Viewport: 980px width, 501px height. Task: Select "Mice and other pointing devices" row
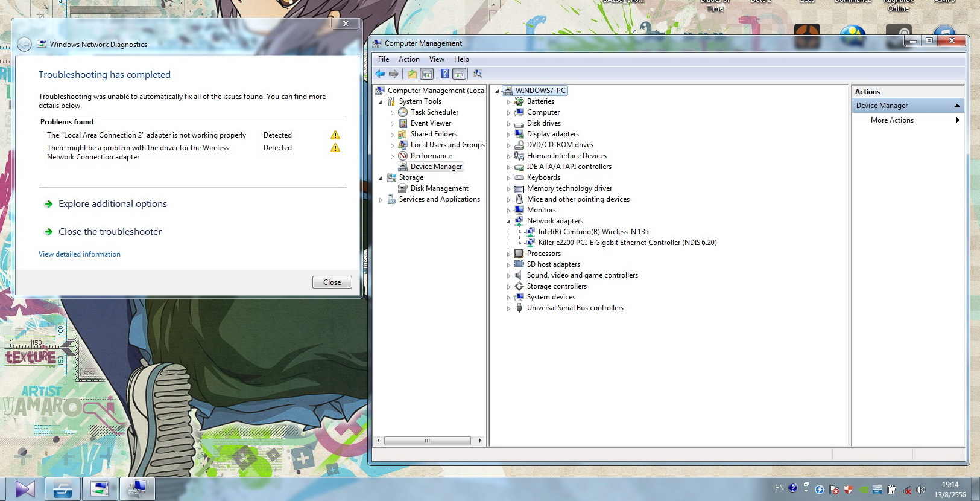pos(578,199)
